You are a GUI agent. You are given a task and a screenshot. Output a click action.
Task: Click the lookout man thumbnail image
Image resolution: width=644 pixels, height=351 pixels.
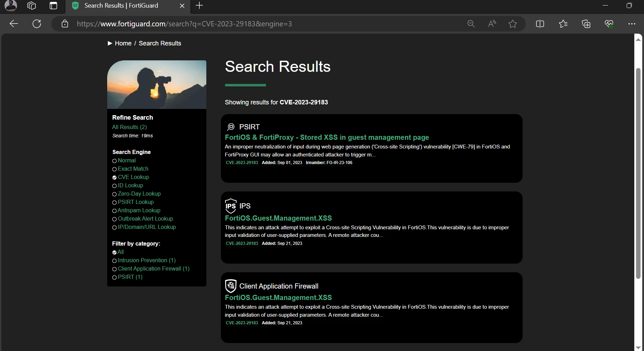157,85
